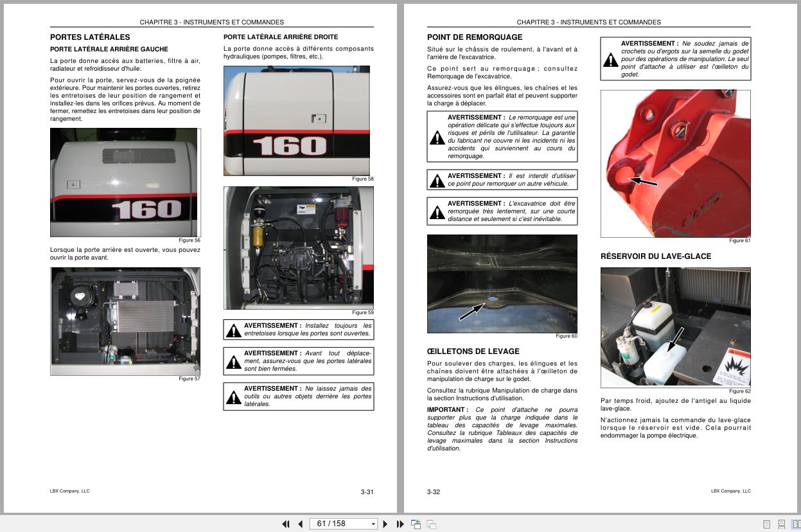
Task: Click the CHAPITRE 3 header on left page
Action: coord(212,21)
